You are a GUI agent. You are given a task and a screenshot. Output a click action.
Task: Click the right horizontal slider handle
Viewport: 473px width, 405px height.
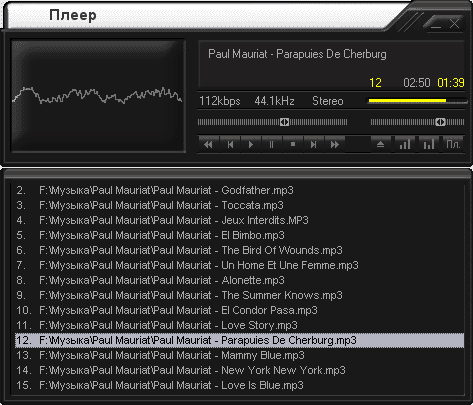tap(440, 122)
